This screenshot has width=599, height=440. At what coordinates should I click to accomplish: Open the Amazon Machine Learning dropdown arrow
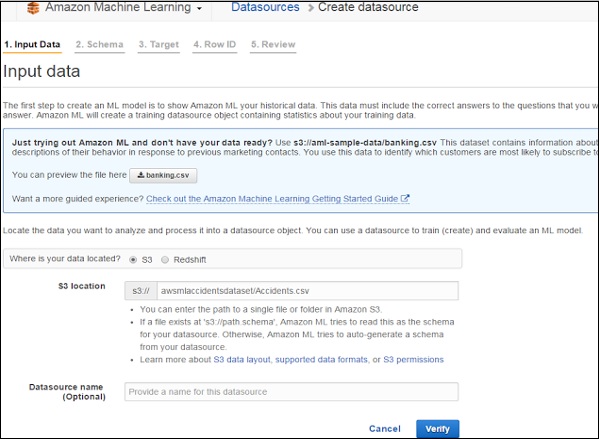coord(199,8)
